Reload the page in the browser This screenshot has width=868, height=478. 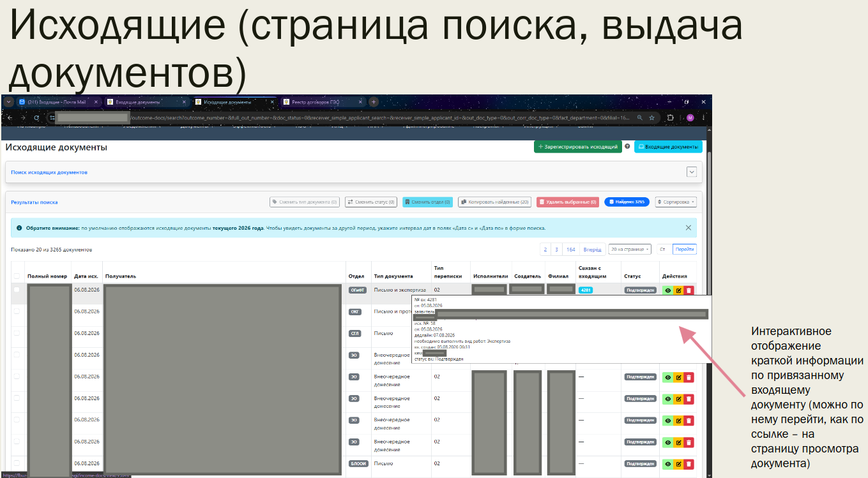[x=36, y=117]
